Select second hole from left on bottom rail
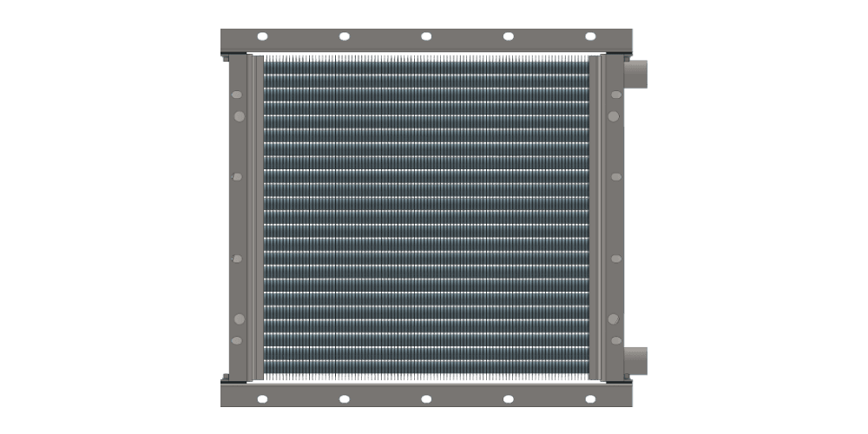The height and width of the screenshot is (434, 868). pyautogui.click(x=344, y=398)
